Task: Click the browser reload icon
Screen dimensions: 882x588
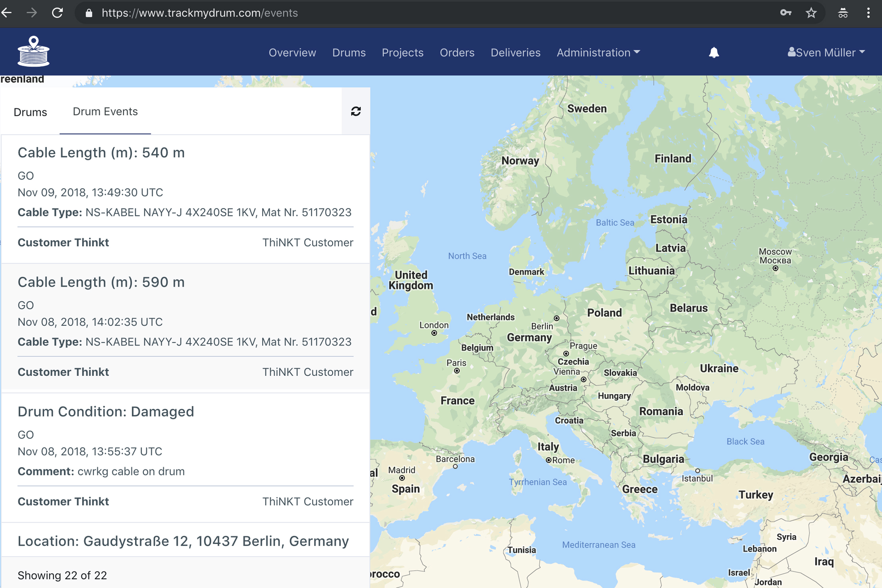Action: pyautogui.click(x=57, y=13)
